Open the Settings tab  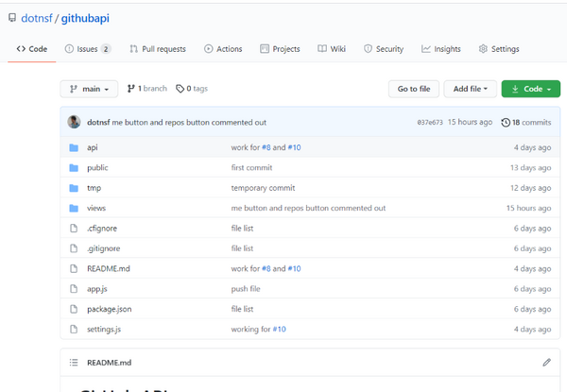point(499,49)
